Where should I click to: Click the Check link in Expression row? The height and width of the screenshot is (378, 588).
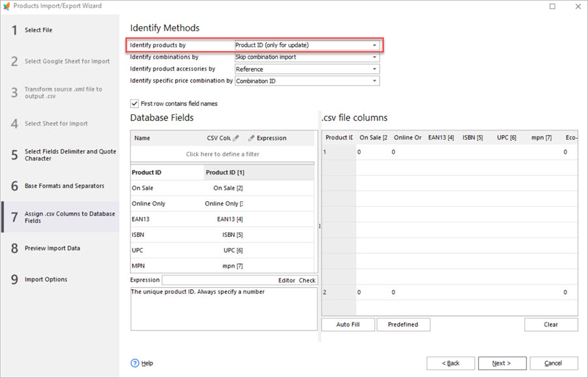pos(307,280)
